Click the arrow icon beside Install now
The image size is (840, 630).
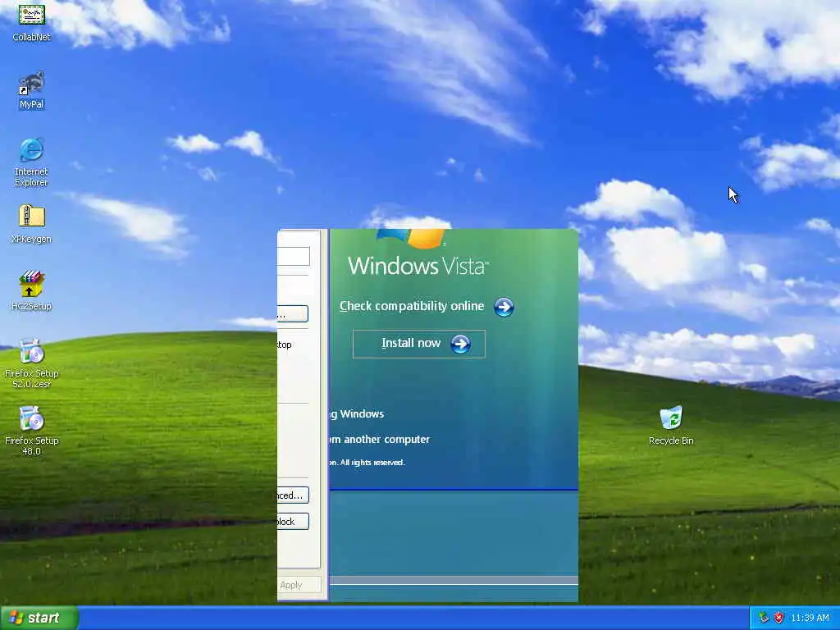click(x=460, y=344)
